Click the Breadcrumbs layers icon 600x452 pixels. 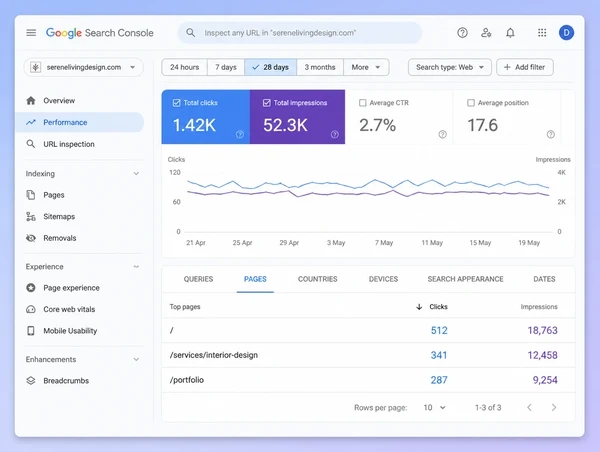[x=31, y=381]
